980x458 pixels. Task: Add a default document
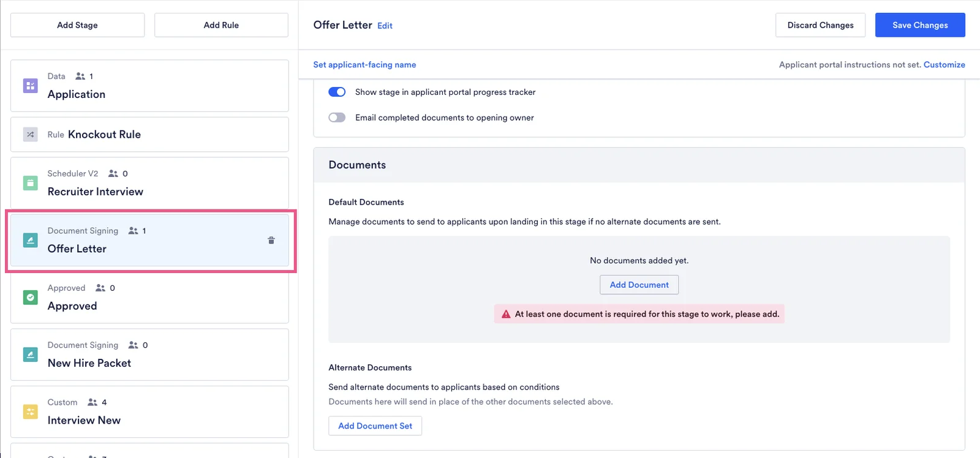tap(639, 285)
